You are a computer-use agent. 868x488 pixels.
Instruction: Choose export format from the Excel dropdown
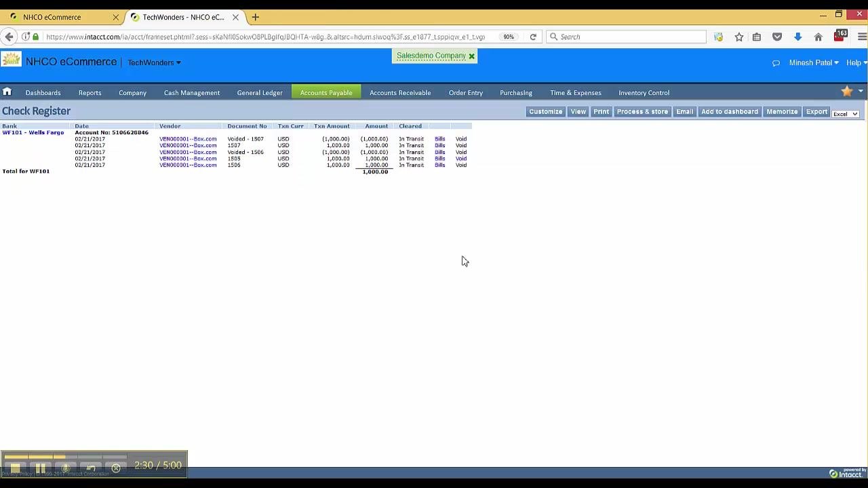tap(846, 113)
